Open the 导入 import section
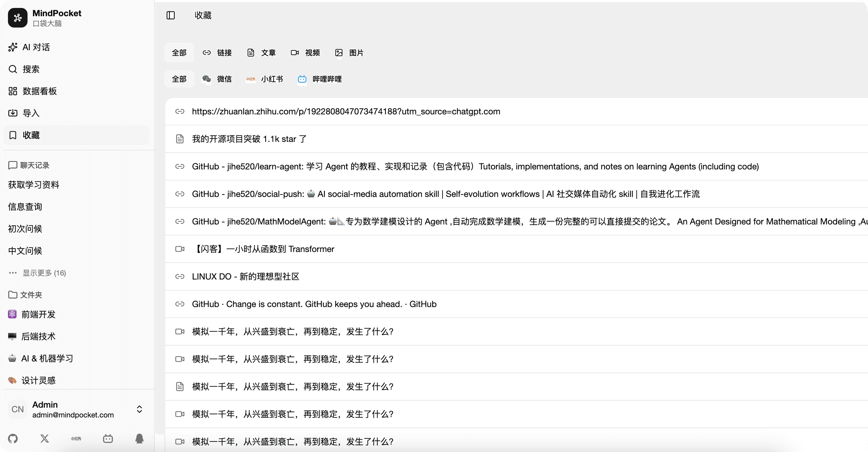Image resolution: width=868 pixels, height=452 pixels. pyautogui.click(x=31, y=113)
